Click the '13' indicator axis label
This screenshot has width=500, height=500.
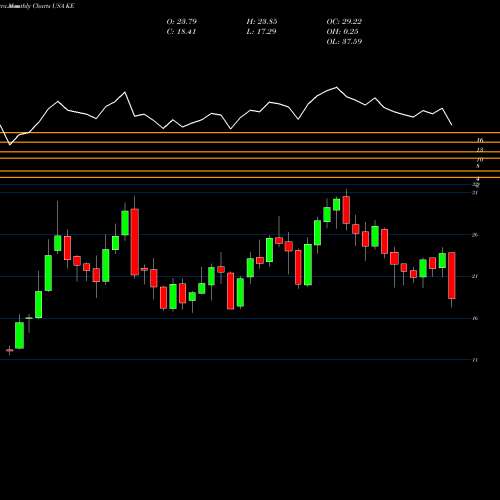tap(480, 150)
